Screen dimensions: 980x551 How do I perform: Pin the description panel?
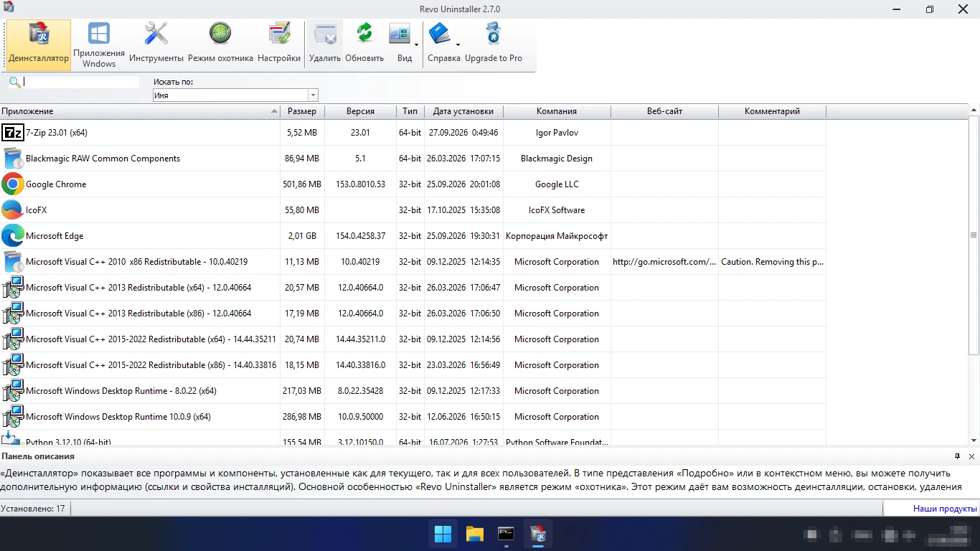tap(958, 456)
